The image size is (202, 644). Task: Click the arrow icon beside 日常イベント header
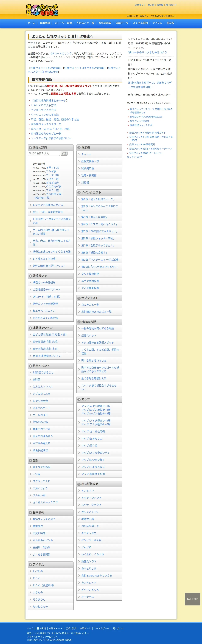[30, 366]
